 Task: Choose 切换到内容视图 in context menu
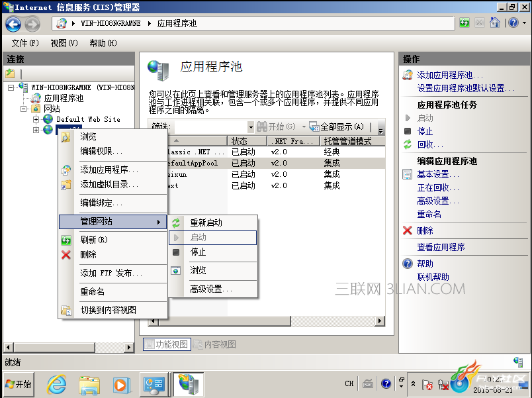pos(113,310)
